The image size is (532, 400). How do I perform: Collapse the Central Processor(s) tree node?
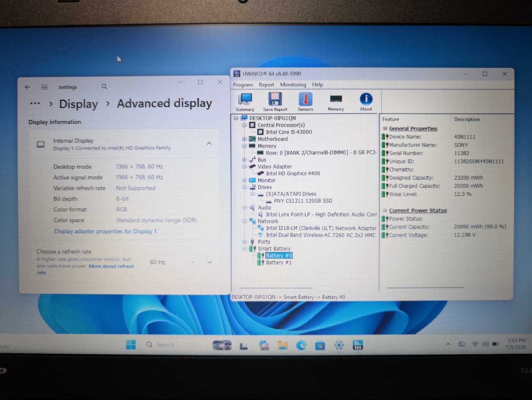pos(244,125)
